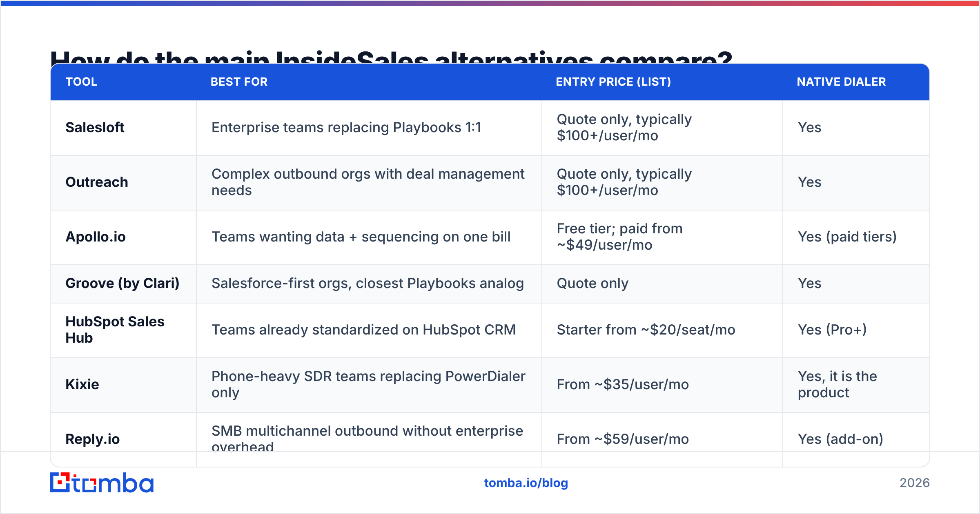Click 'Yes (paid tiers)' for Apollo.io
Image resolution: width=980 pixels, height=514 pixels.
coord(847,237)
